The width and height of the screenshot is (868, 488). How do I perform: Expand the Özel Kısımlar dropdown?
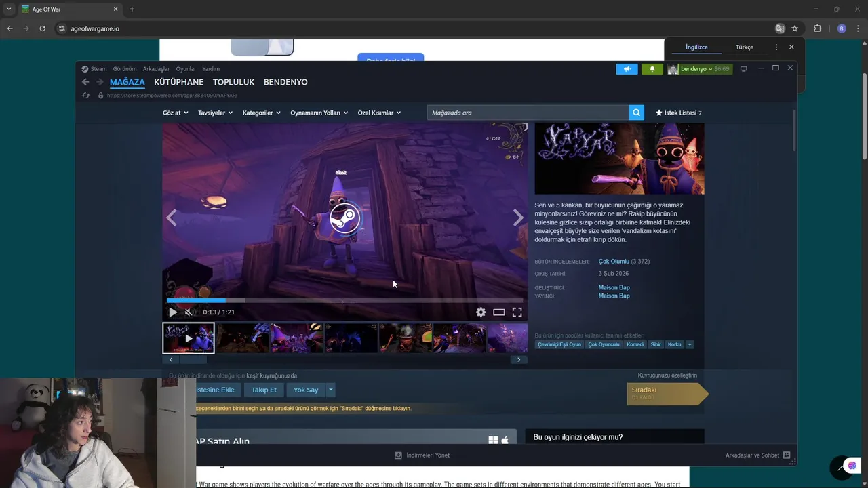(379, 113)
